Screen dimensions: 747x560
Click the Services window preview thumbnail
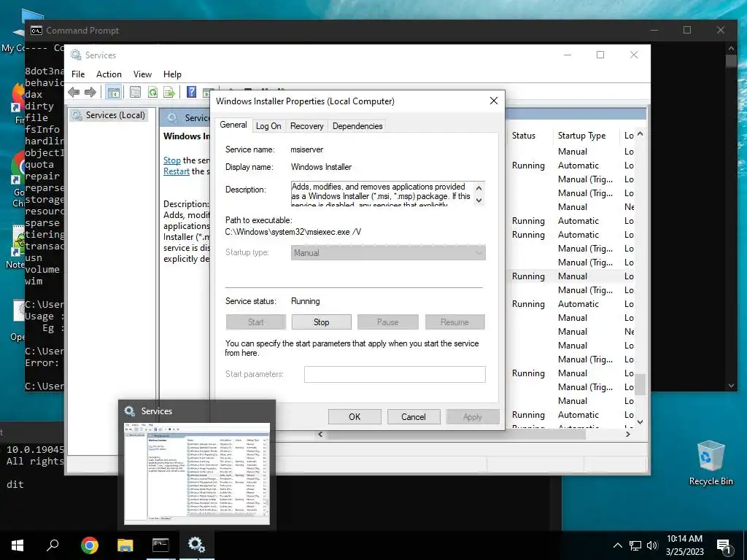click(x=197, y=473)
